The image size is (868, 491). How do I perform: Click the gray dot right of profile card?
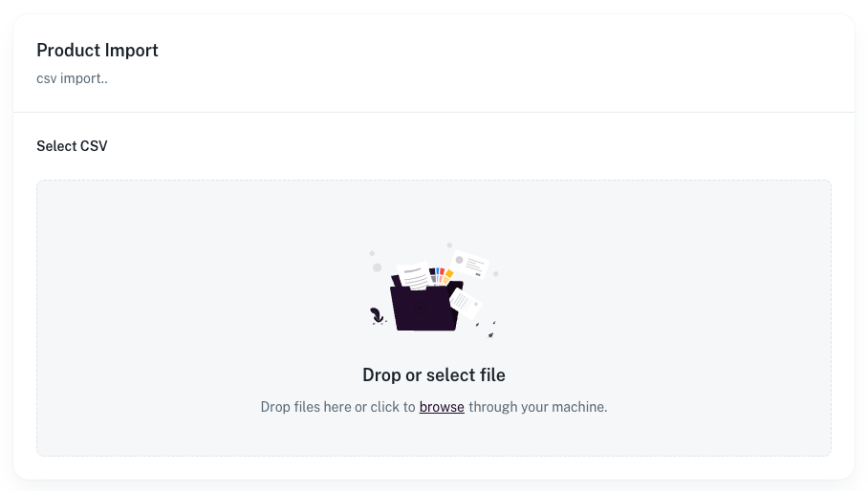[496, 273]
